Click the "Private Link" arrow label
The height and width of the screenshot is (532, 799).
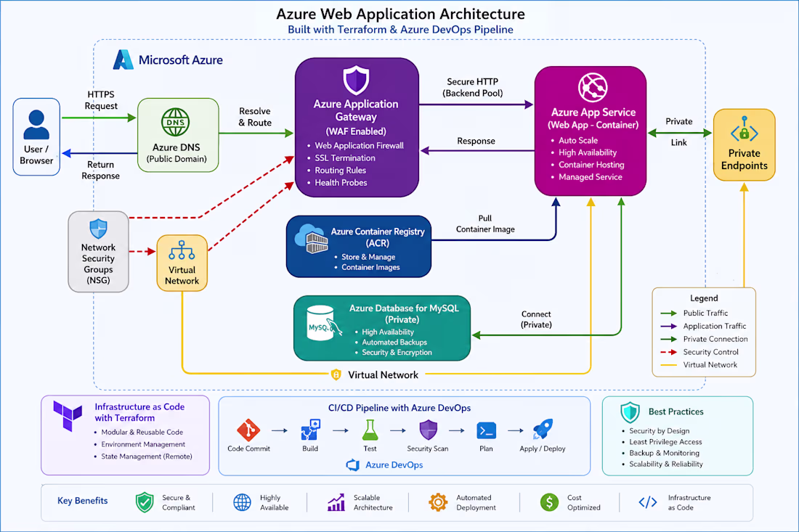coord(678,132)
